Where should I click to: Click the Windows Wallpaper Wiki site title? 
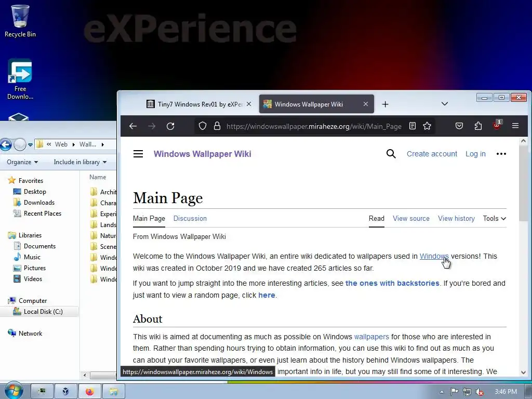tap(202, 154)
